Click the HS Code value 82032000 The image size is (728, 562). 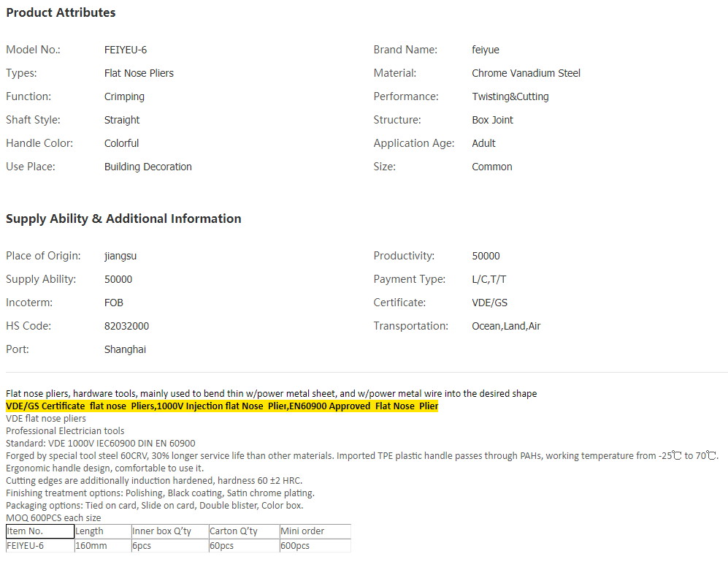click(126, 326)
